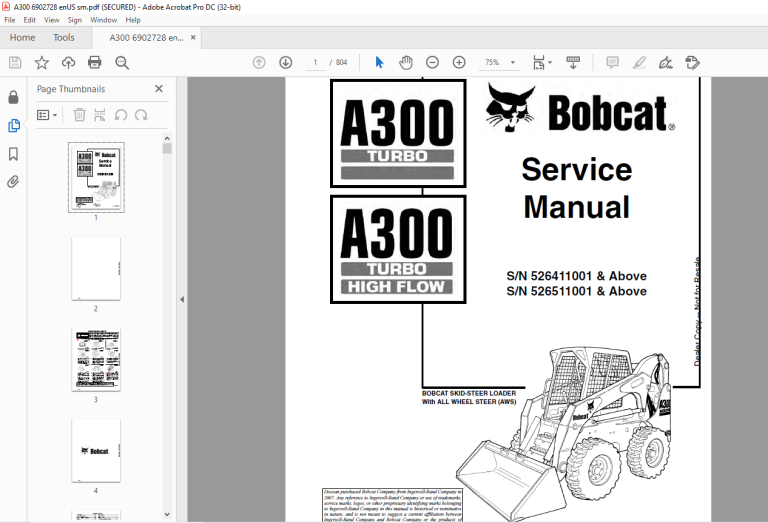
Task: Select page 4 thumbnail
Action: point(96,451)
